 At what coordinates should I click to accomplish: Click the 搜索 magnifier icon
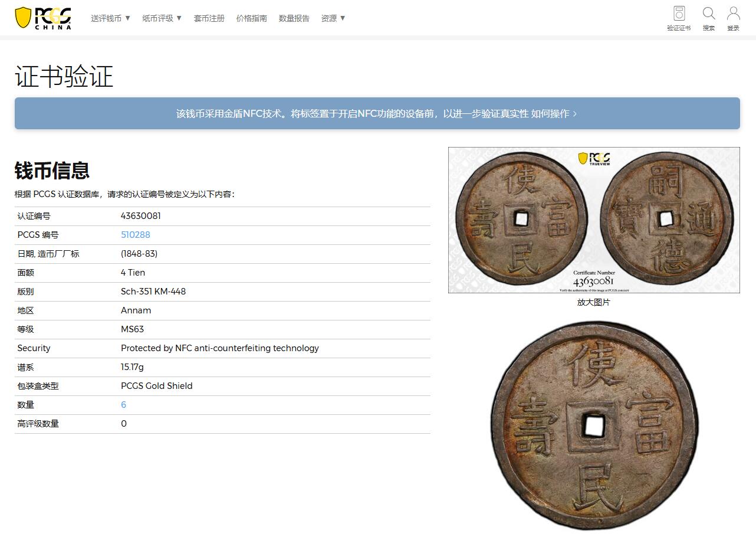pyautogui.click(x=708, y=14)
